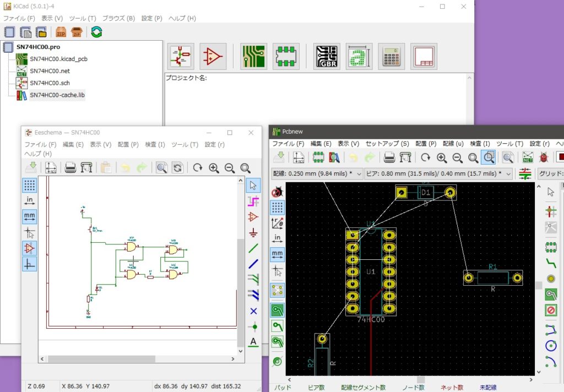Click Pcbnew horizontal scrollbar right arrow
Viewport: 564px width, 392px height.
[x=531, y=379]
